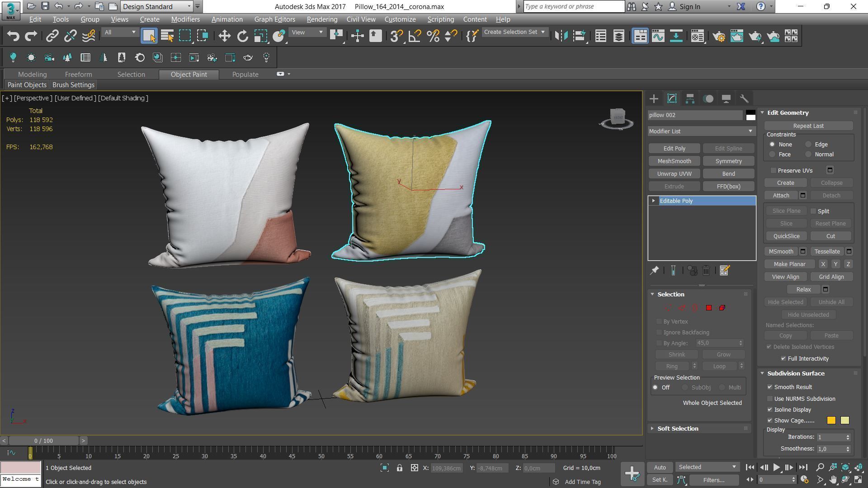The image size is (868, 488).
Task: Collapse the Edit Geometry rollout
Action: point(788,113)
